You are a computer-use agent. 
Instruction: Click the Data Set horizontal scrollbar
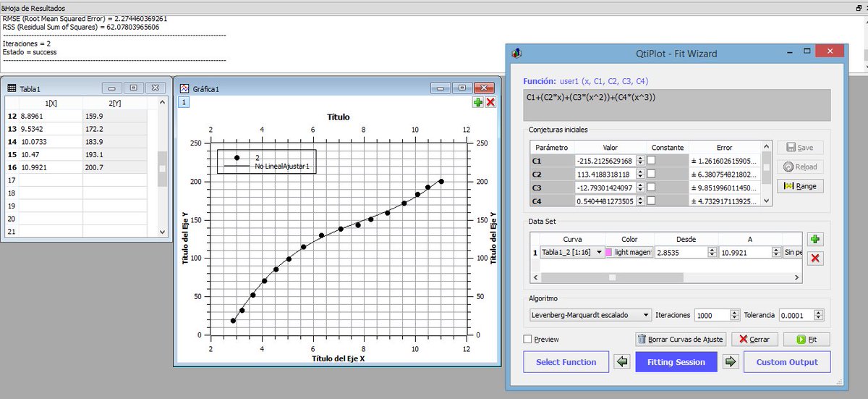pos(666,277)
